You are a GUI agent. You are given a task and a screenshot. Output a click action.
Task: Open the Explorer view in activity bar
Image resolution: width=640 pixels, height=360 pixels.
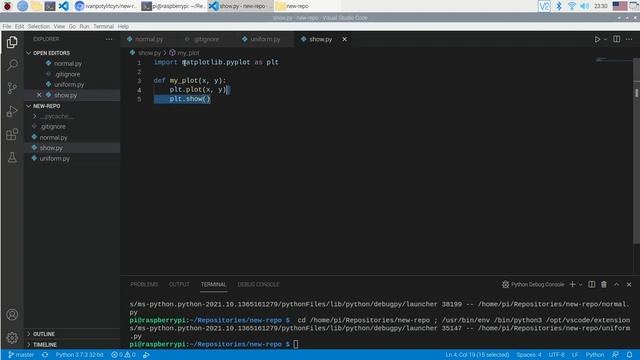tap(12, 42)
